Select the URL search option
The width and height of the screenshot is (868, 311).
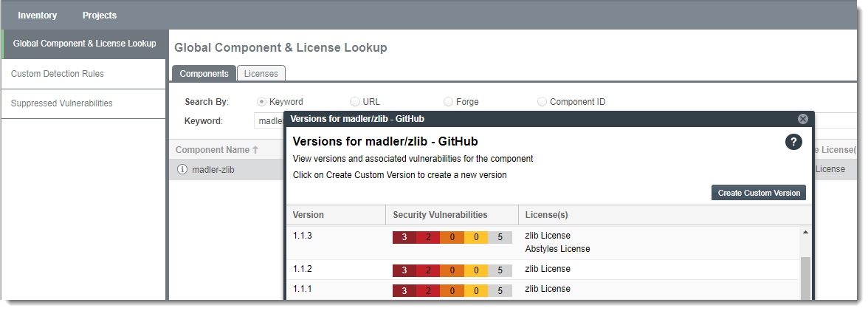tap(355, 102)
